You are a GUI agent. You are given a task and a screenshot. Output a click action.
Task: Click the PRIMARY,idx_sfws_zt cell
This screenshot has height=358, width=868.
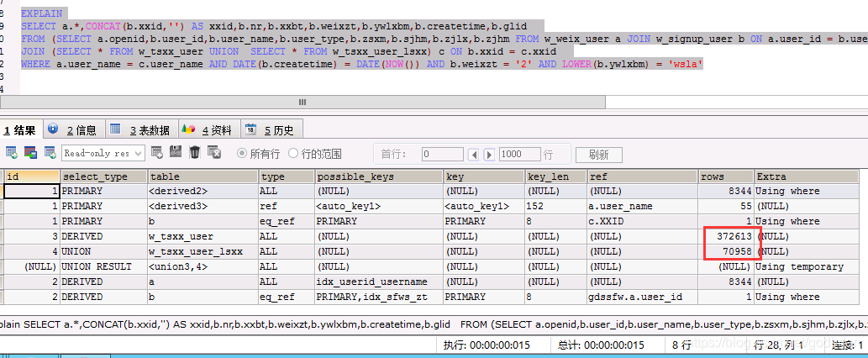379,297
